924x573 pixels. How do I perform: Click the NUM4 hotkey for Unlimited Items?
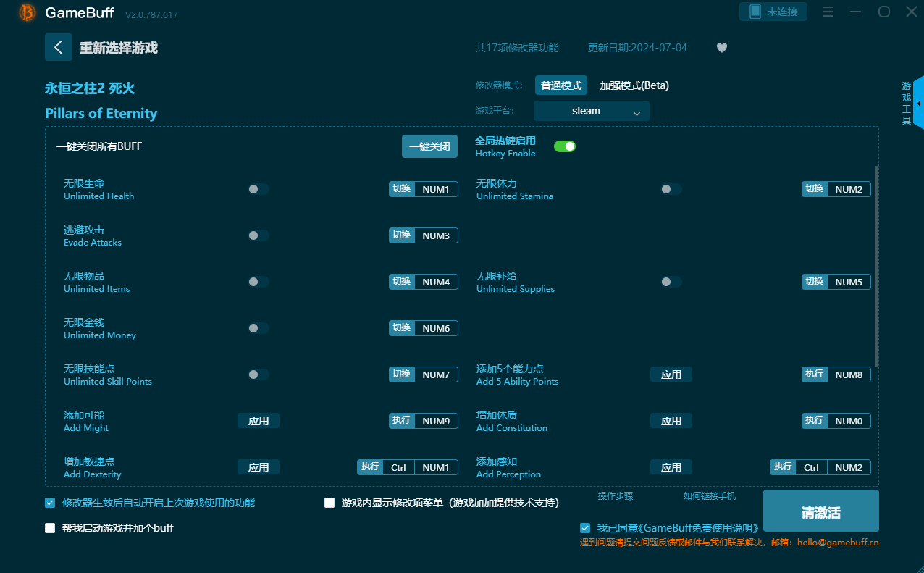[x=436, y=282]
